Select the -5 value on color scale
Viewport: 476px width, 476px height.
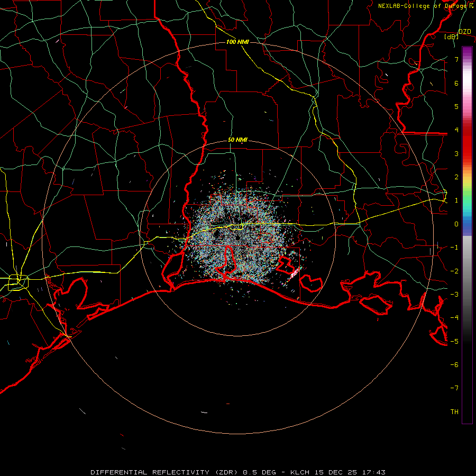[454, 342]
